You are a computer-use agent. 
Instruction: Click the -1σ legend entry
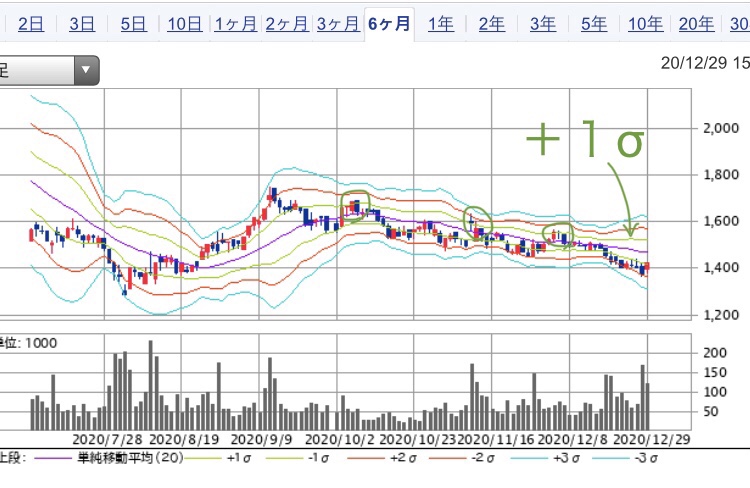318,458
